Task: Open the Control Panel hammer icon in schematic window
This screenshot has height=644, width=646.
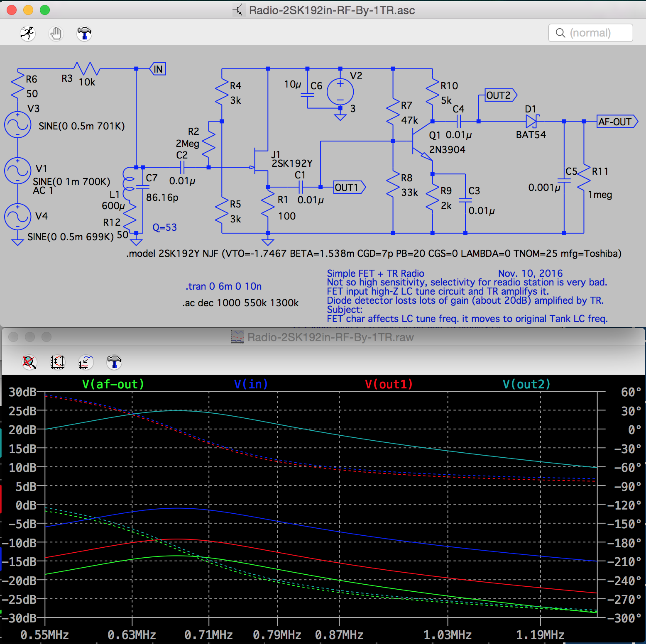Action: point(84,33)
